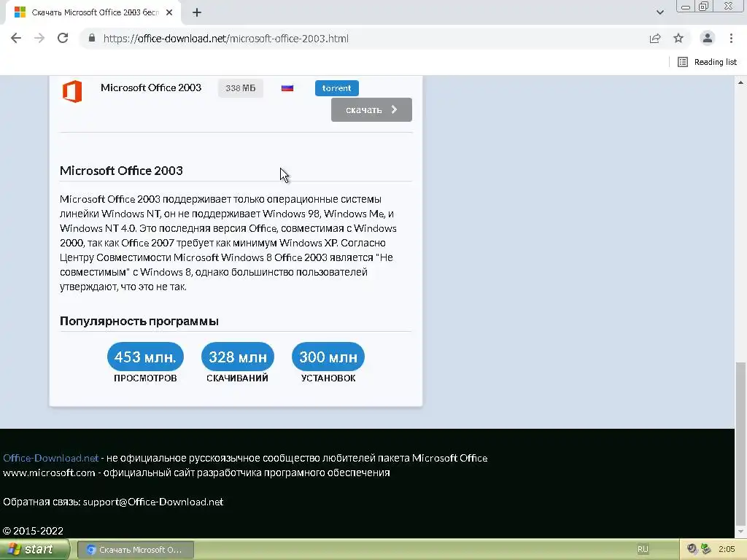Click the blue torrent button
Image resolution: width=747 pixels, height=560 pixels.
(337, 88)
